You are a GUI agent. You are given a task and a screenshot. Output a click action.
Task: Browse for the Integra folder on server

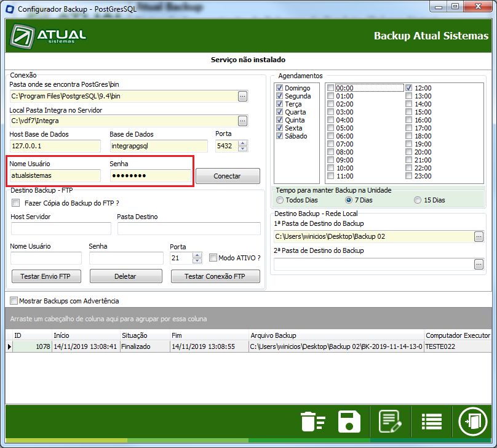coord(242,121)
